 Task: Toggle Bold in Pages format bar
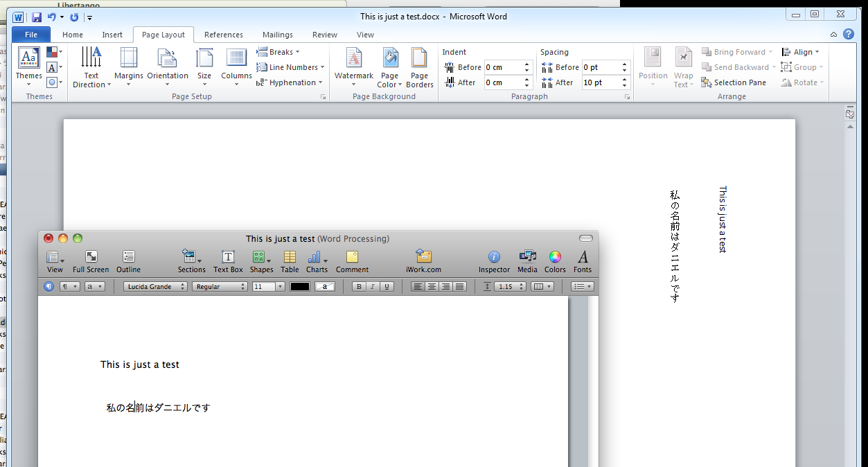pyautogui.click(x=359, y=286)
